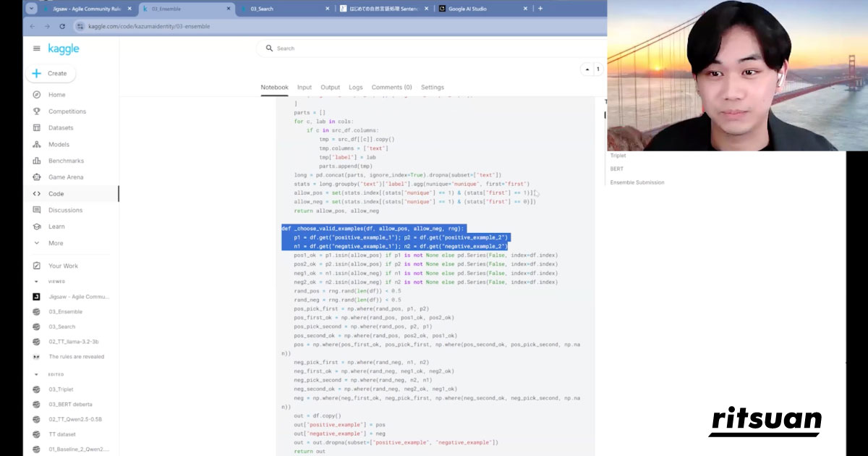This screenshot has height=456, width=868.
Task: Switch to the Logs tab
Action: pyautogui.click(x=355, y=88)
